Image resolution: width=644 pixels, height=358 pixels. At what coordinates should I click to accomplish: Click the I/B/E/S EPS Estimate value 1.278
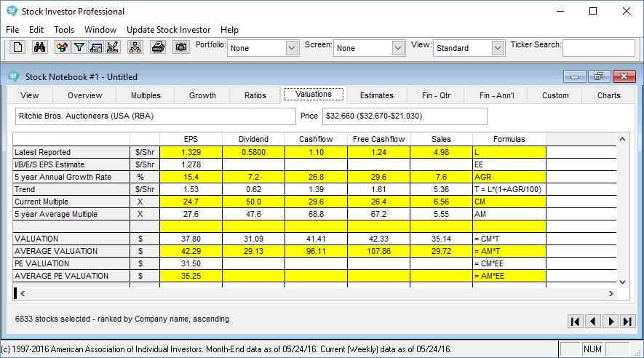coord(191,164)
